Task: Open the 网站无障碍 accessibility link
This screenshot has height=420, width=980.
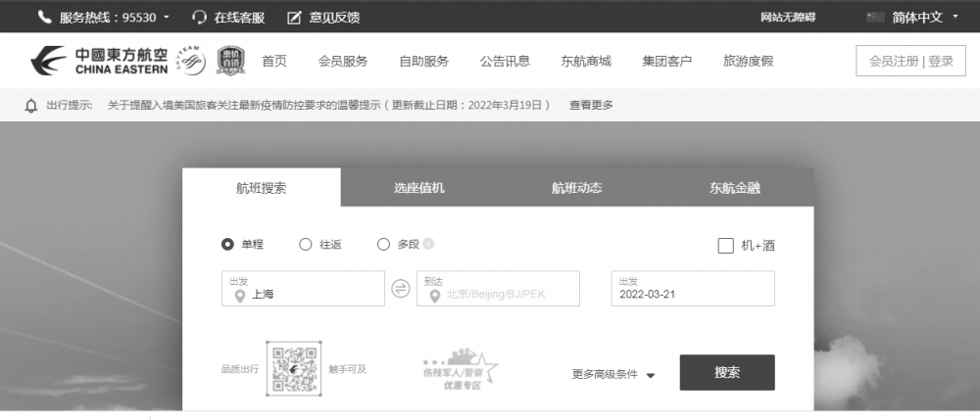Action: pos(788,18)
